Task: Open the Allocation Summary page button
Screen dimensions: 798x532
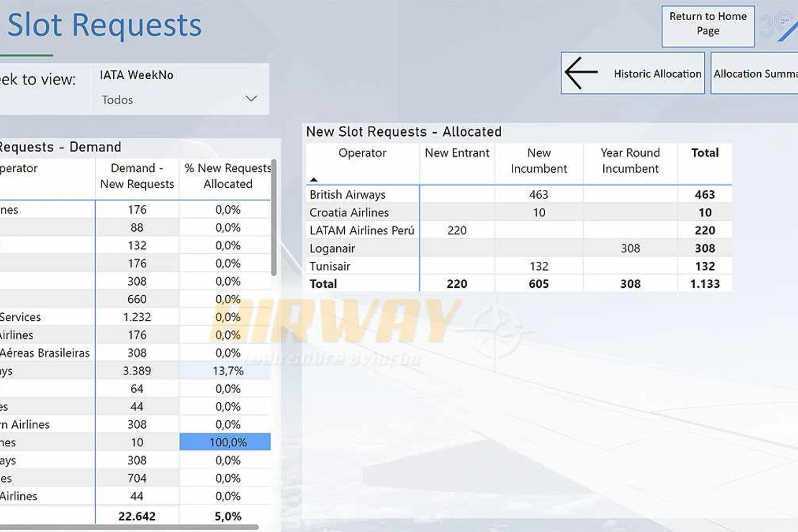Action: pos(754,73)
